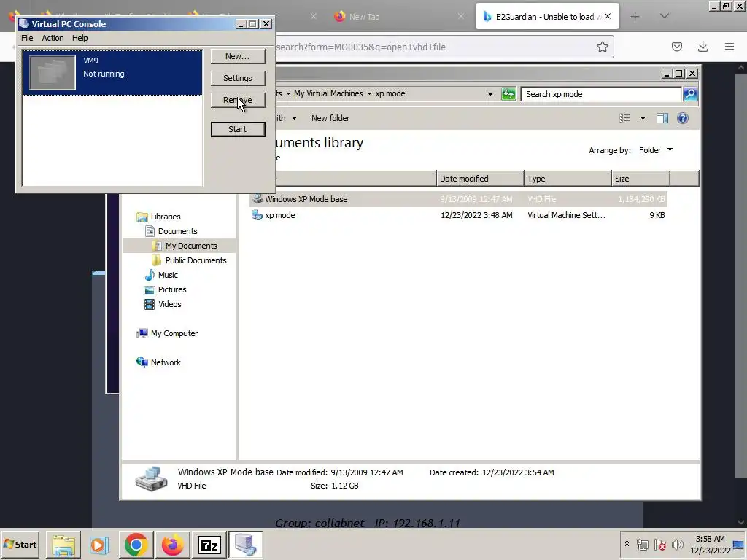Open Windows Explorer from taskbar
This screenshot has width=747, height=560.
pyautogui.click(x=63, y=545)
